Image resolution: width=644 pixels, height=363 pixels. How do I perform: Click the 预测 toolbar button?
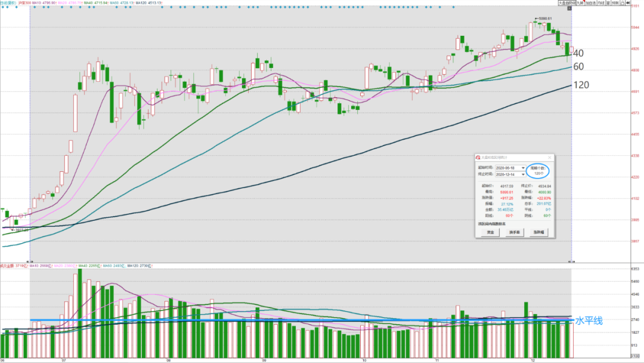(615, 3)
